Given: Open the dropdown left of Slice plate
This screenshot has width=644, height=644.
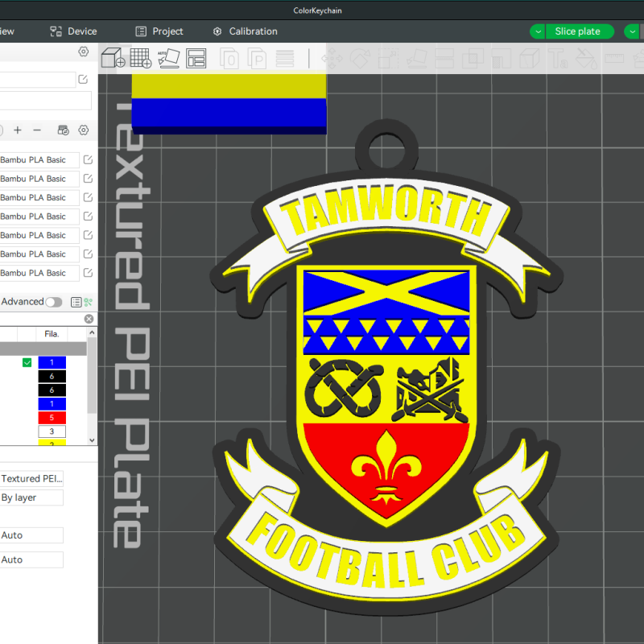Looking at the screenshot, I should 538,31.
